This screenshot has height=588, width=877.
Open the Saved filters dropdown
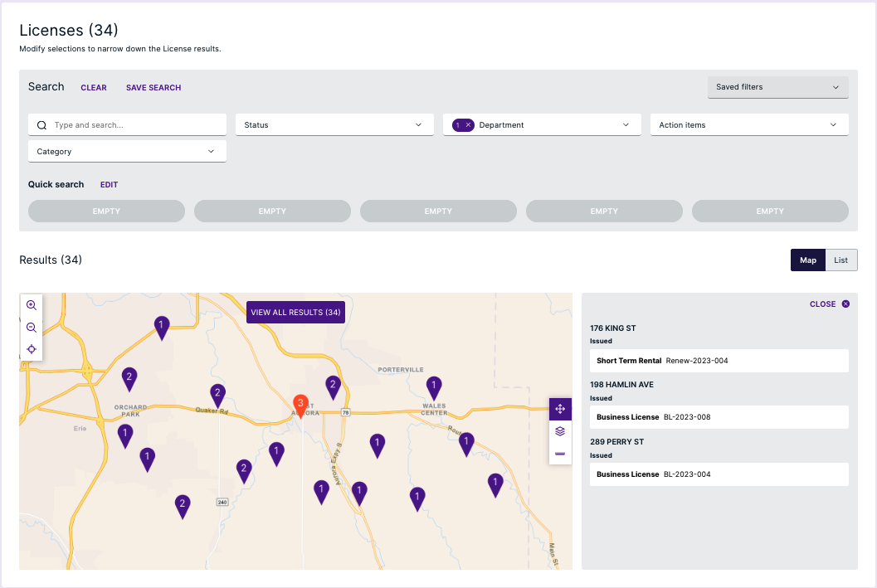click(777, 87)
